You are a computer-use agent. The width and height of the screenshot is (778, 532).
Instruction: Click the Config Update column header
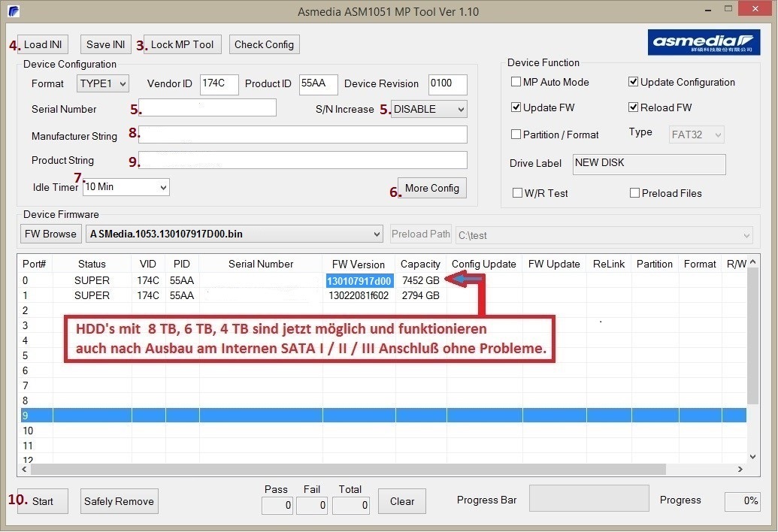point(484,264)
